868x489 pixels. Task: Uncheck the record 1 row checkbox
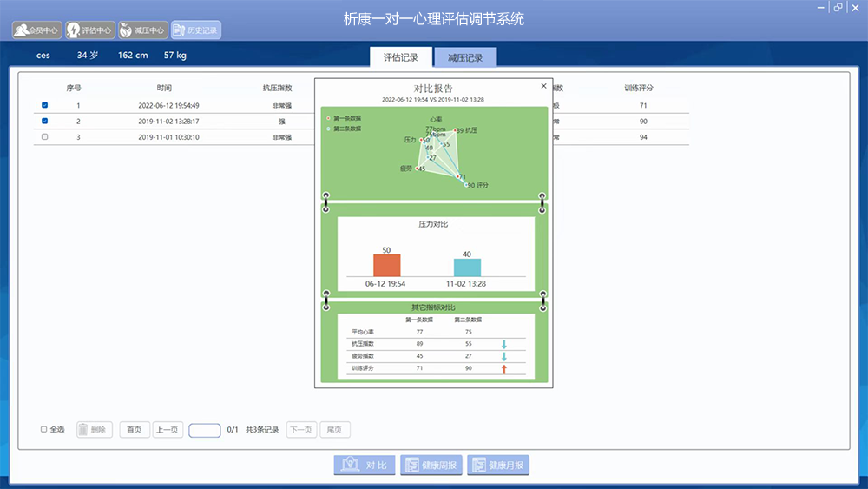(45, 106)
